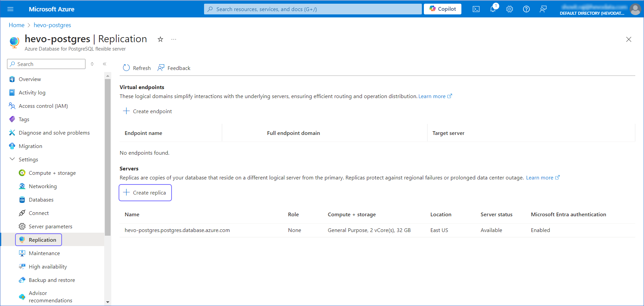The height and width of the screenshot is (306, 644).
Task: Click the Connect plug icon
Action: [22, 213]
